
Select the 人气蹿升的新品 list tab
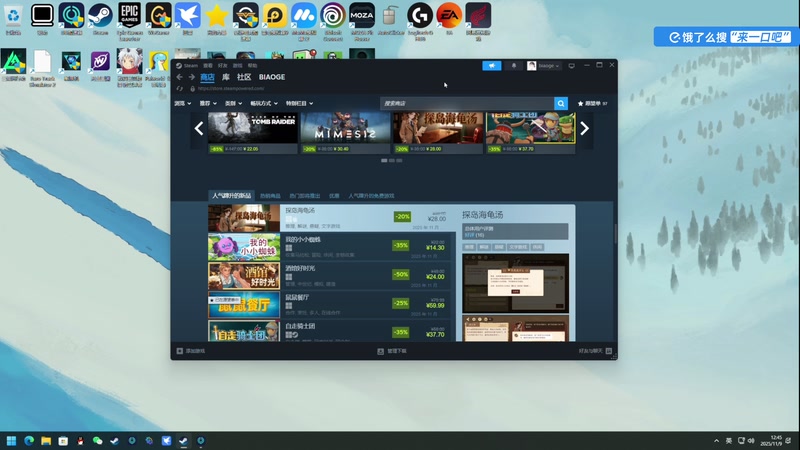pyautogui.click(x=232, y=195)
